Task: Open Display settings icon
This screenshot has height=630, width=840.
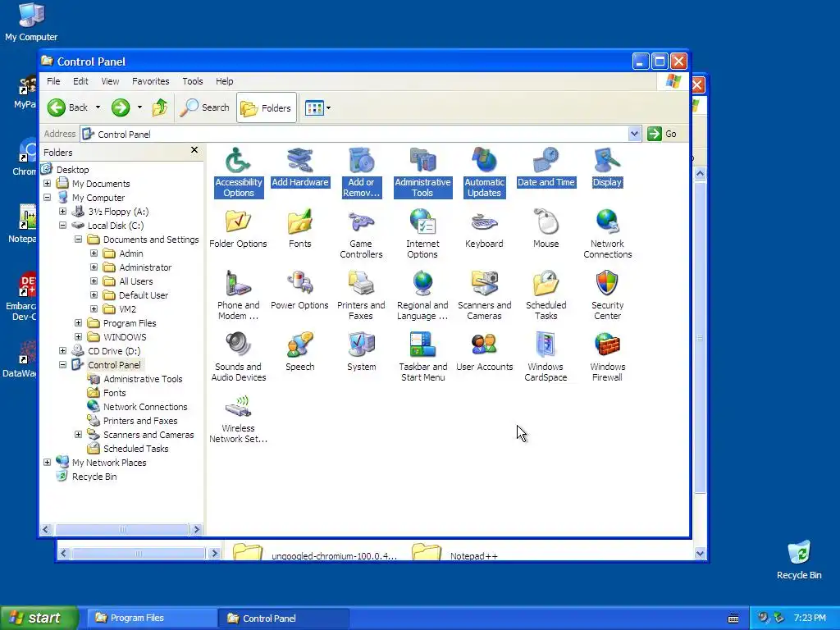Action: pyautogui.click(x=607, y=167)
